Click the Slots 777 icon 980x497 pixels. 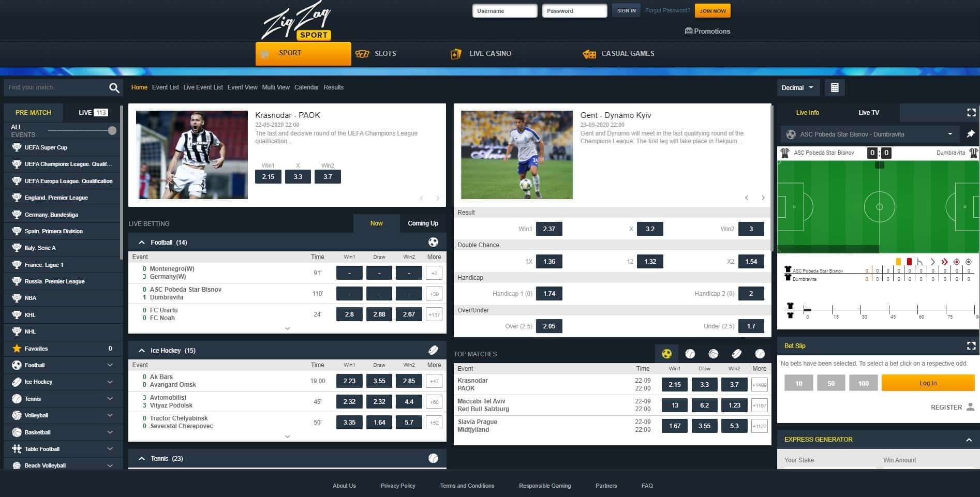tap(362, 54)
